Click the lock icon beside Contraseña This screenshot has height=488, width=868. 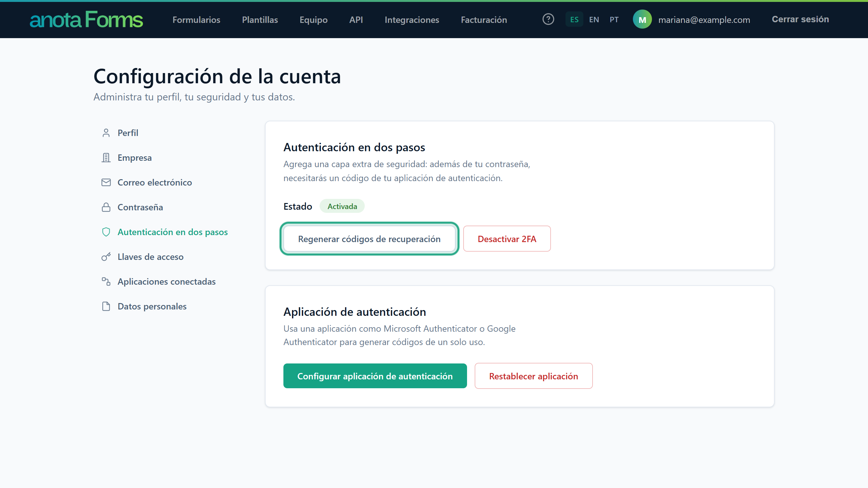point(106,207)
